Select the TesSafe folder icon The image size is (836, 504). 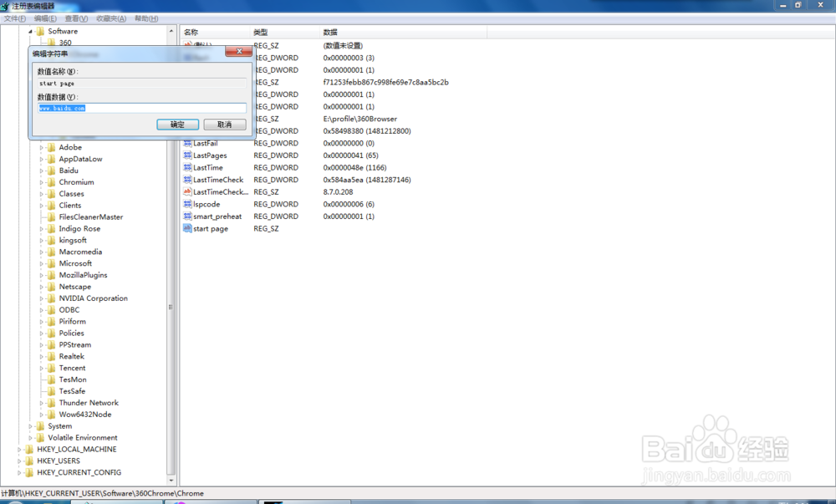pos(52,391)
